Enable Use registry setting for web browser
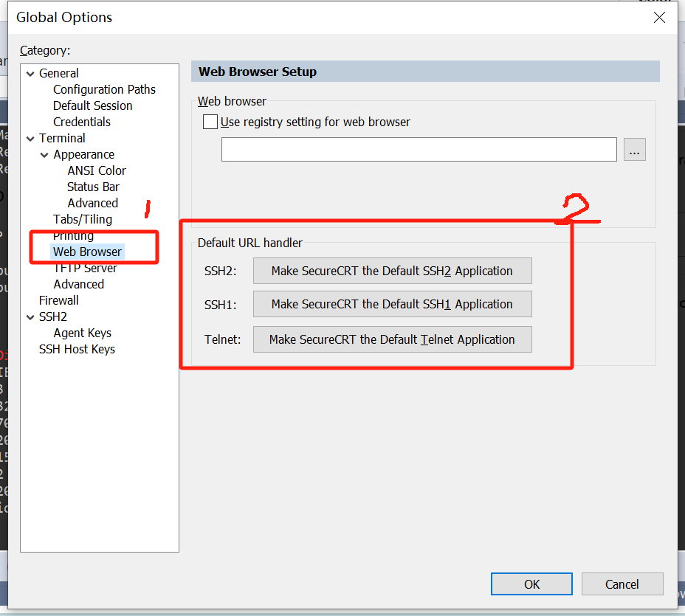Image resolution: width=685 pixels, height=616 pixels. 210,122
